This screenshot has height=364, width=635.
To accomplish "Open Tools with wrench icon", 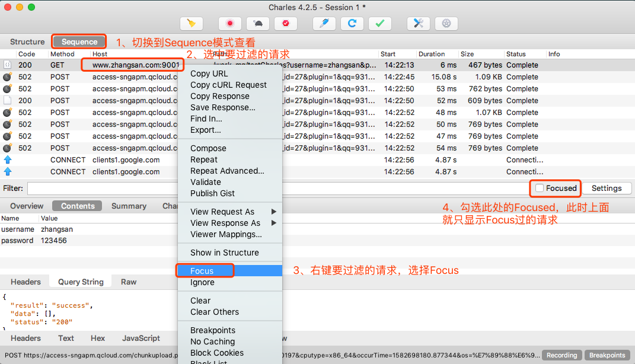I will (419, 24).
